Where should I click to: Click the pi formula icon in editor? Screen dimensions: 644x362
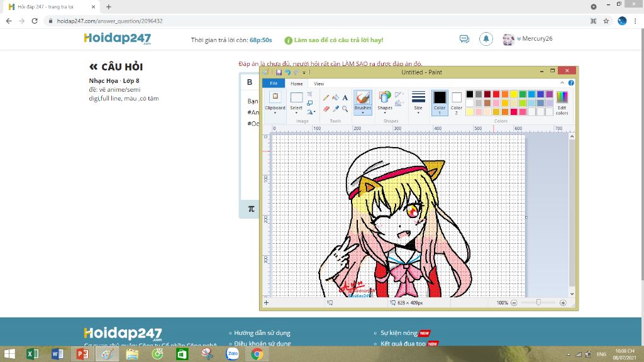coord(252,209)
